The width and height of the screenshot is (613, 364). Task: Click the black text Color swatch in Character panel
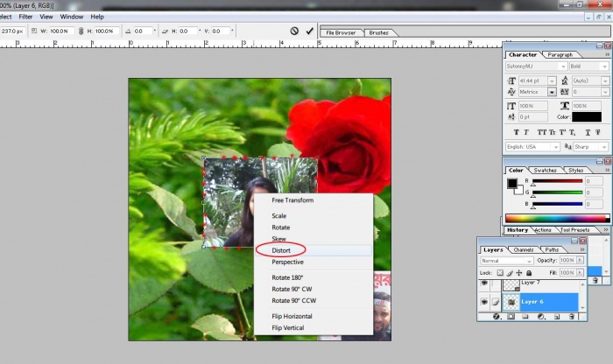tap(586, 116)
